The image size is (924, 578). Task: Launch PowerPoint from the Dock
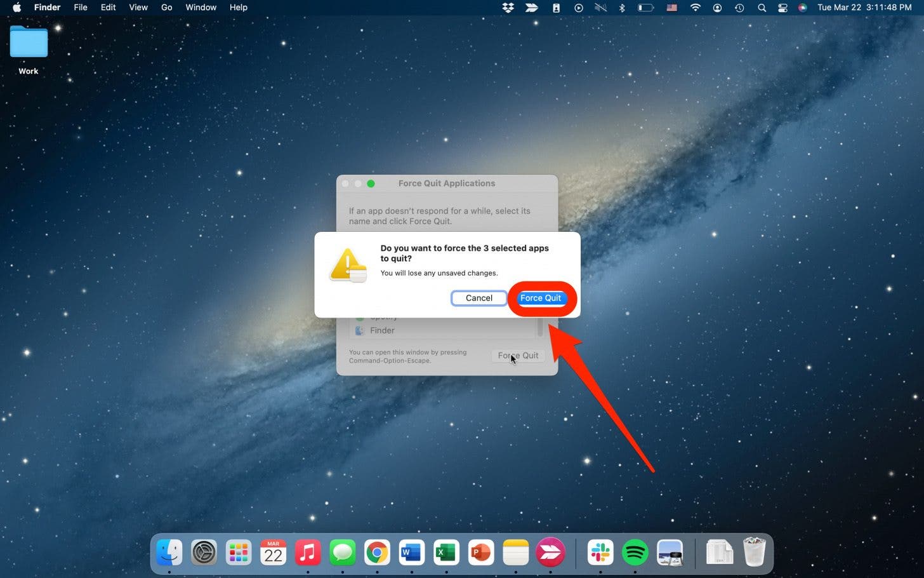click(480, 553)
